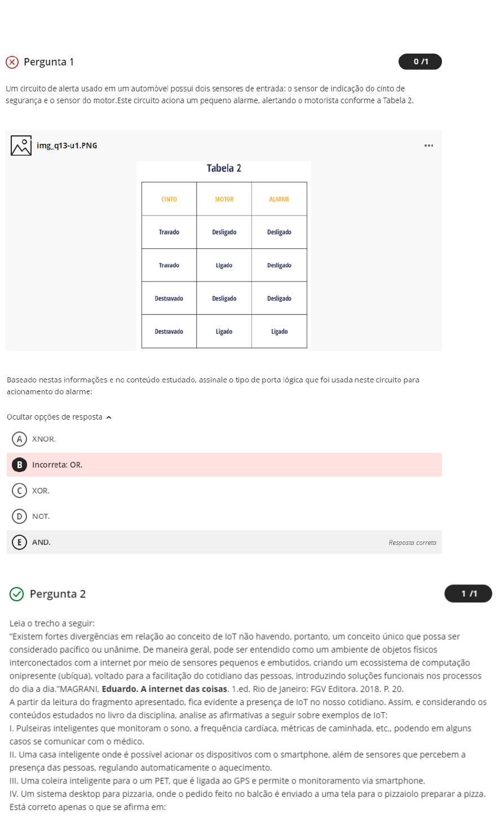Click the 1/1 score badge
This screenshot has width=504, height=824.
point(468,593)
